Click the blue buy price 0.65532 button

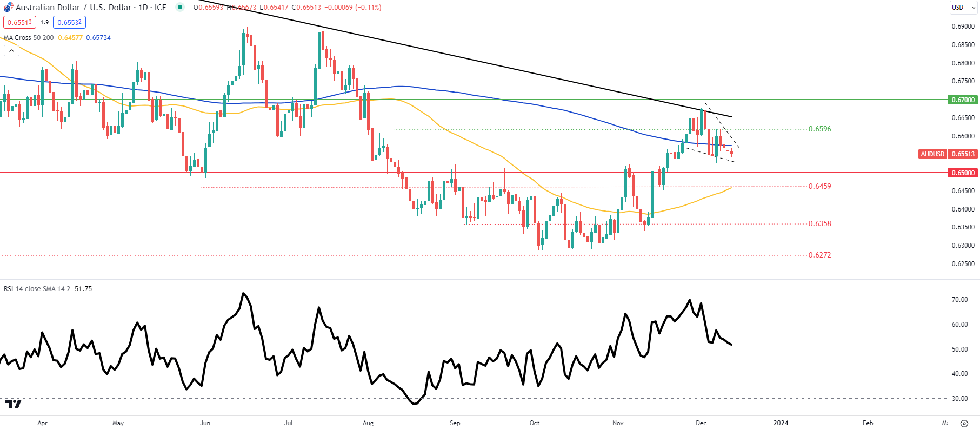[x=69, y=22]
